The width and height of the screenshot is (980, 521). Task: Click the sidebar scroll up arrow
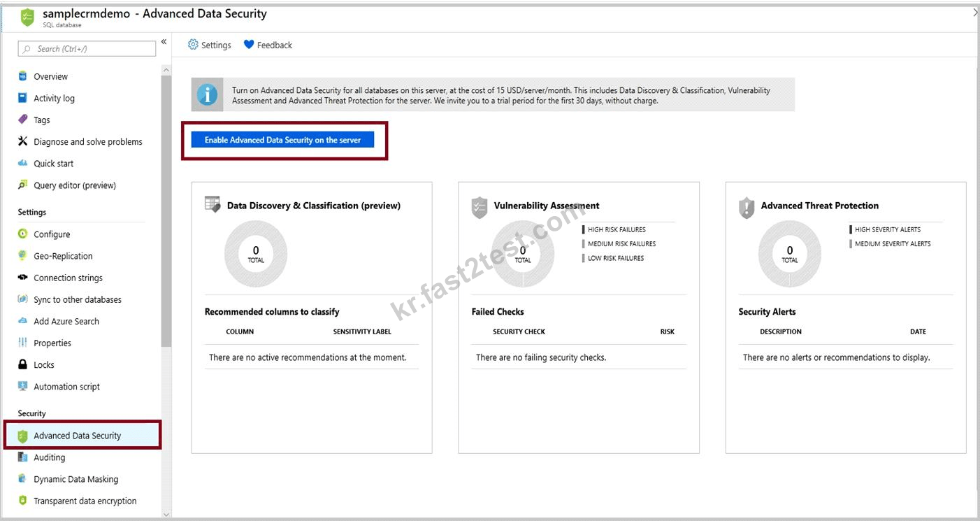click(166, 70)
